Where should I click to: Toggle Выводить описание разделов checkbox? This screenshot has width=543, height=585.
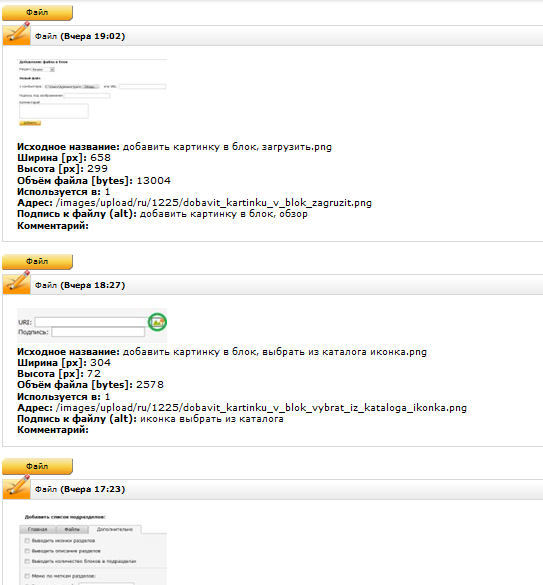click(x=27, y=551)
